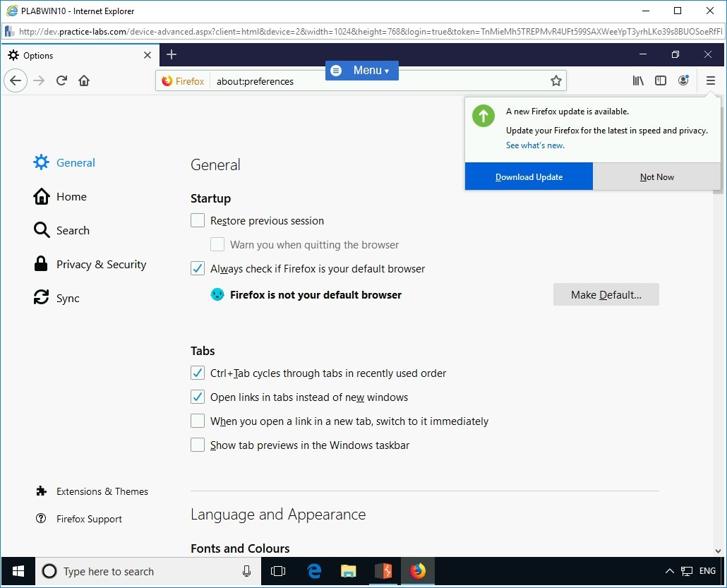The width and height of the screenshot is (727, 588).
Task: Open the Sync settings section
Action: point(67,298)
